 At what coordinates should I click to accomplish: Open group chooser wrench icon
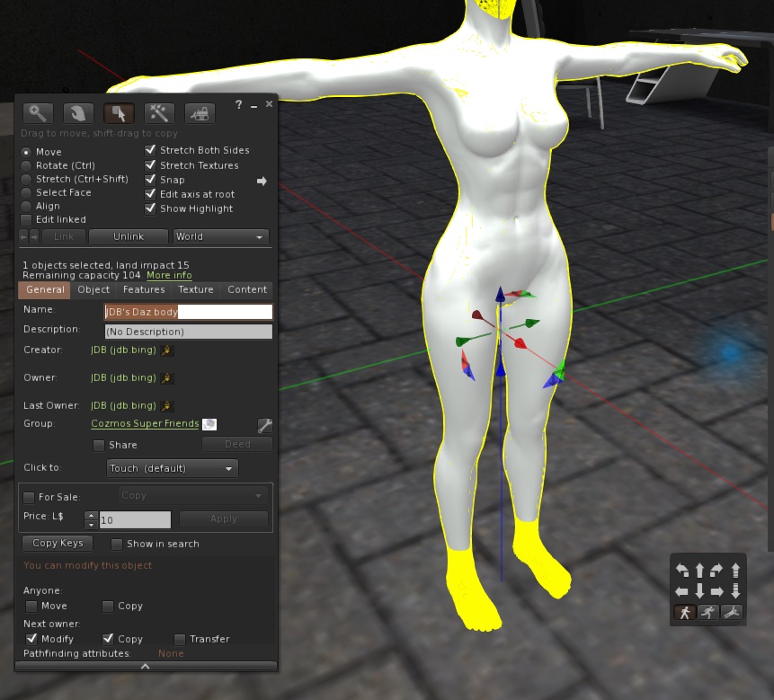[265, 425]
